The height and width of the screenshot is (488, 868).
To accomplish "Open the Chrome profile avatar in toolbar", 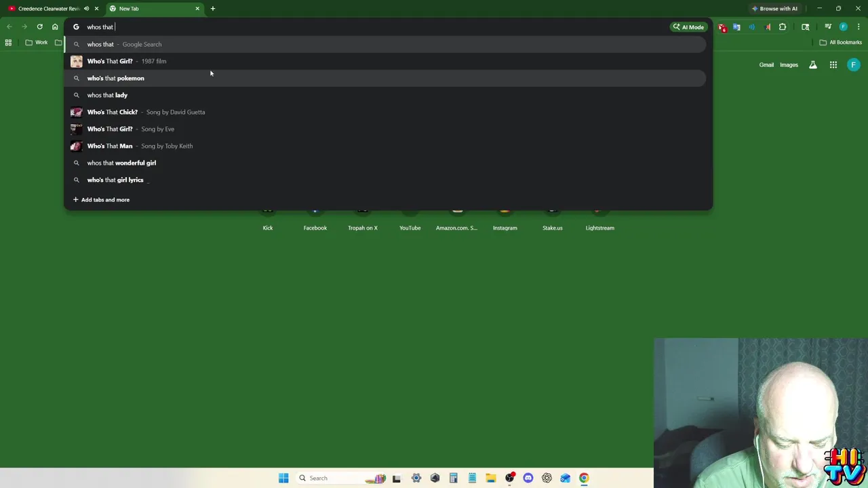I will 843,27.
